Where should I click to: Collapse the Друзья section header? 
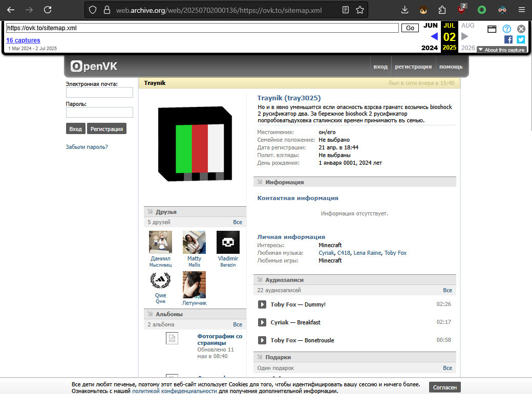pos(195,212)
